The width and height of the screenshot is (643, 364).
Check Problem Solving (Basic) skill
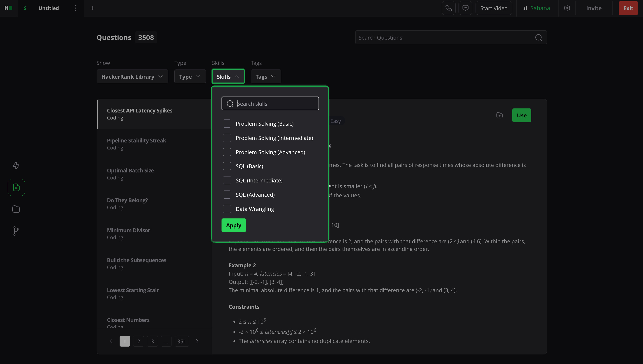tap(227, 124)
